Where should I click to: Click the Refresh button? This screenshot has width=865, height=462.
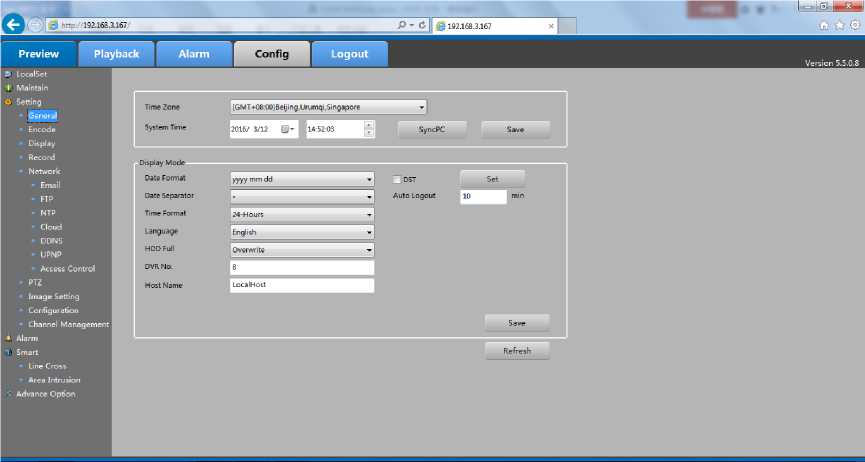(517, 351)
